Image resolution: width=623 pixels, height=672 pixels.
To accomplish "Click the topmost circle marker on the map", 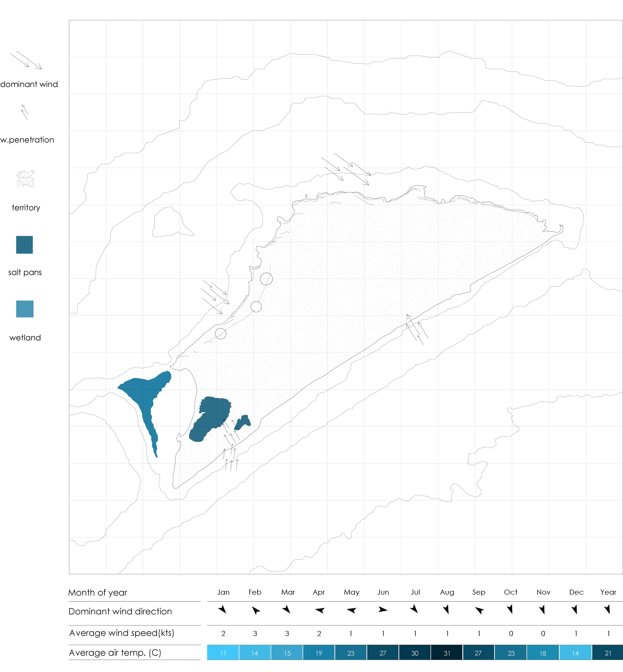I will 266,279.
